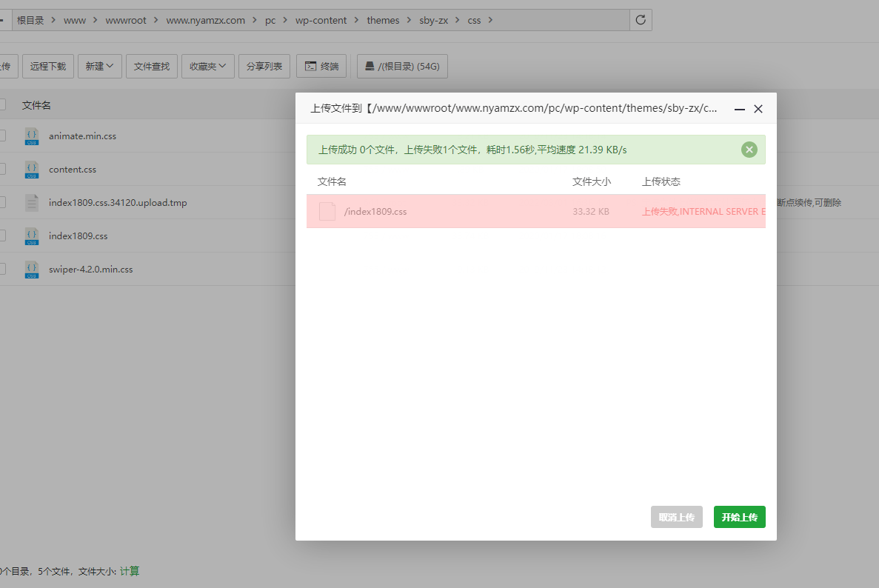Viewport: 879px width, 588px height.
Task: Click /index1809.css name in upload dialog
Action: [x=375, y=211]
